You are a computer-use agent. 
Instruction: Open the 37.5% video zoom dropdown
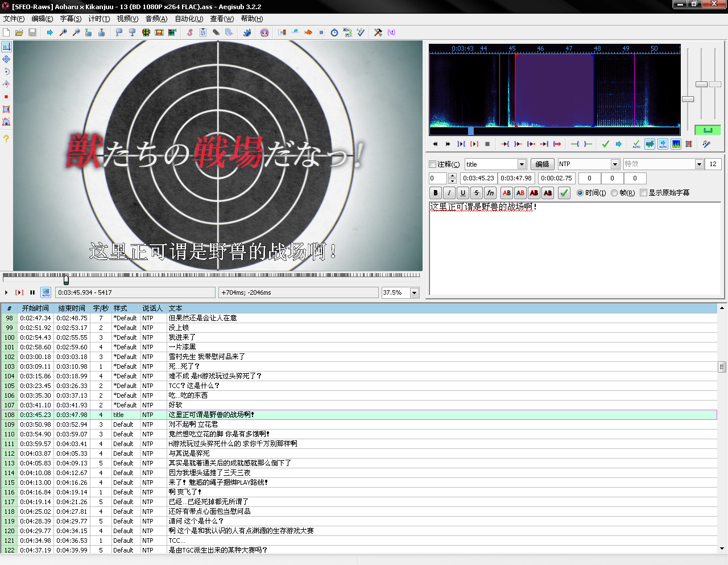(414, 292)
